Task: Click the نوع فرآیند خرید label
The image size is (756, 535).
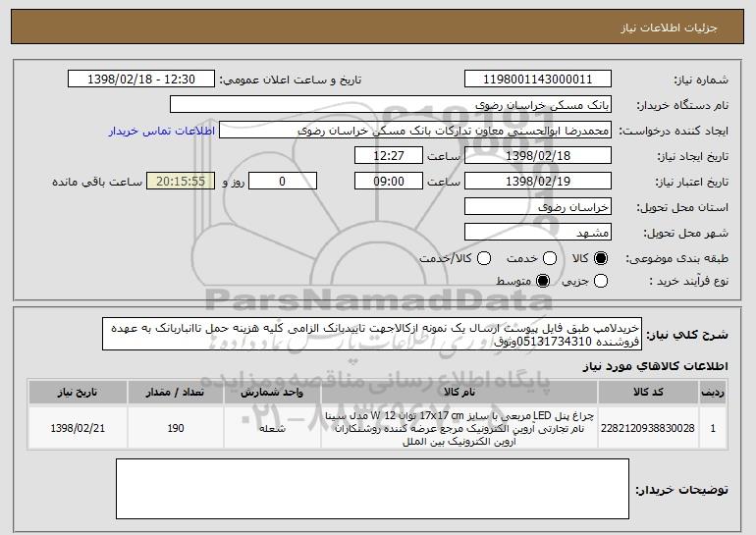Action: coord(689,281)
